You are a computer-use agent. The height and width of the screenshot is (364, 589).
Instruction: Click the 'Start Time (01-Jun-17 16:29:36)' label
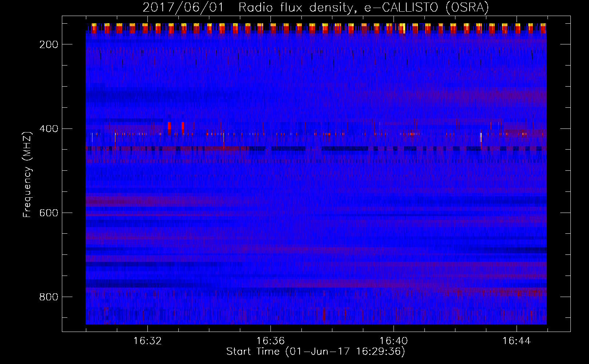pyautogui.click(x=316, y=352)
